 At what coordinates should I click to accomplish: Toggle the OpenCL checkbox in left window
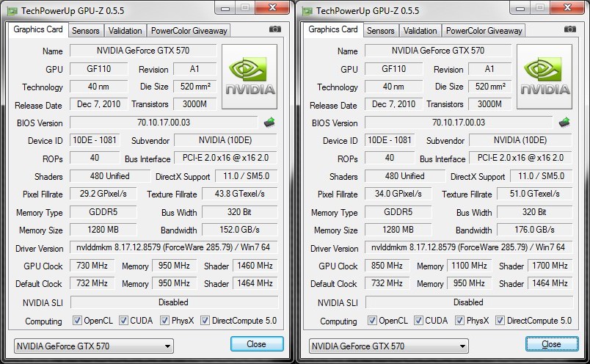(x=78, y=321)
